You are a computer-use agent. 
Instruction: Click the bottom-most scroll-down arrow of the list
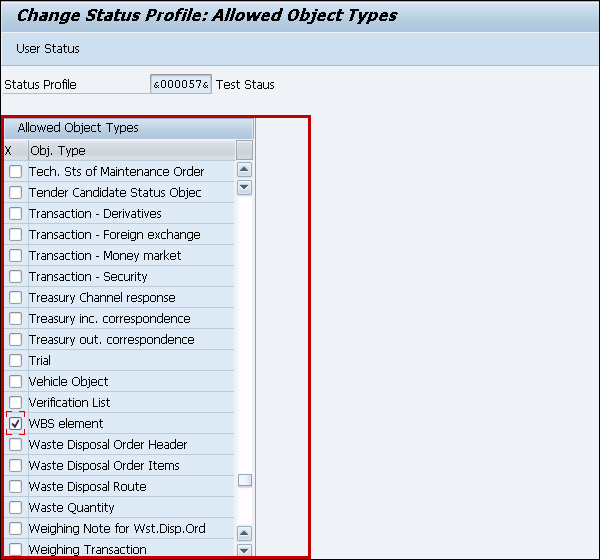[x=244, y=550]
